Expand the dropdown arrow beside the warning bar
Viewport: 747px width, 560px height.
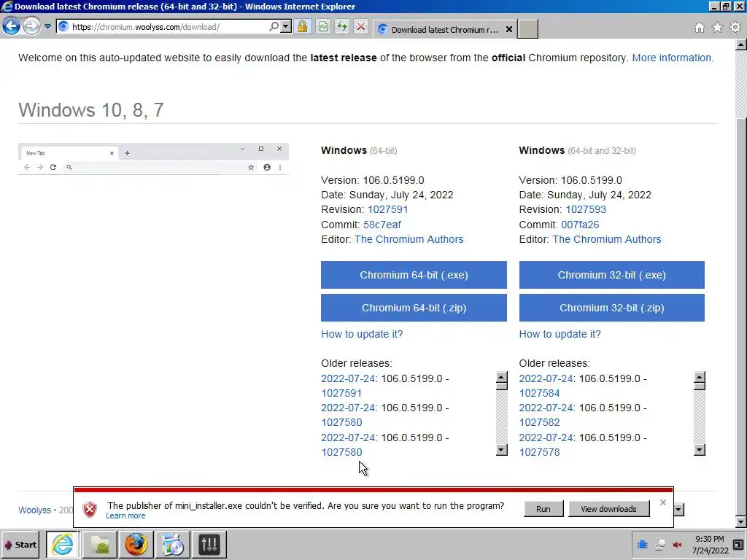pyautogui.click(x=678, y=510)
